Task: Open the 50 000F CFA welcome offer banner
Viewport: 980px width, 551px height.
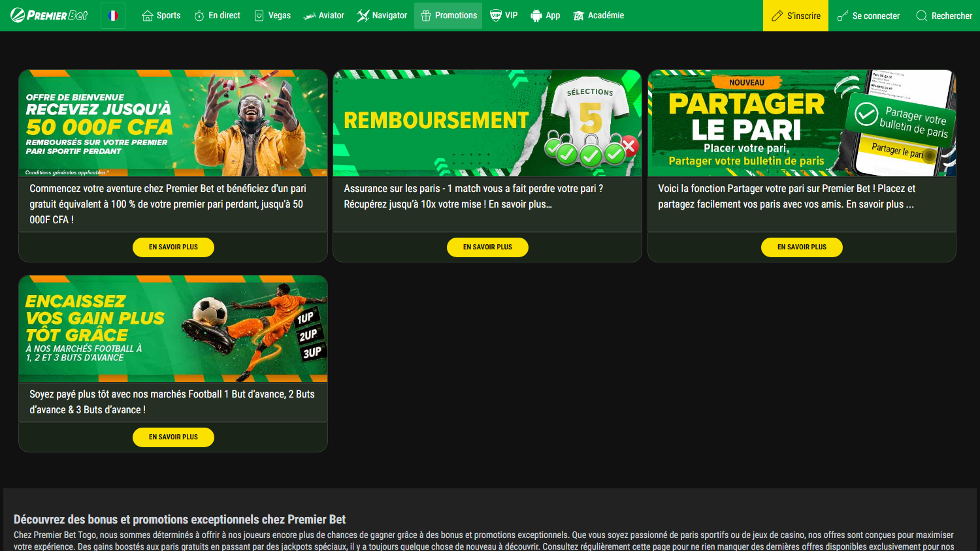Action: coord(173,123)
